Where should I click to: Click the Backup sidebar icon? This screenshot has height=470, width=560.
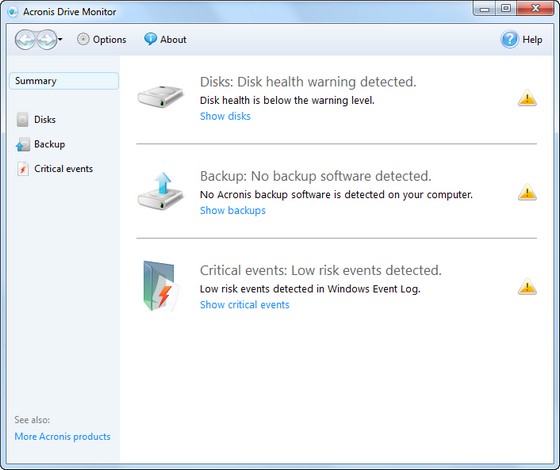pos(22,144)
